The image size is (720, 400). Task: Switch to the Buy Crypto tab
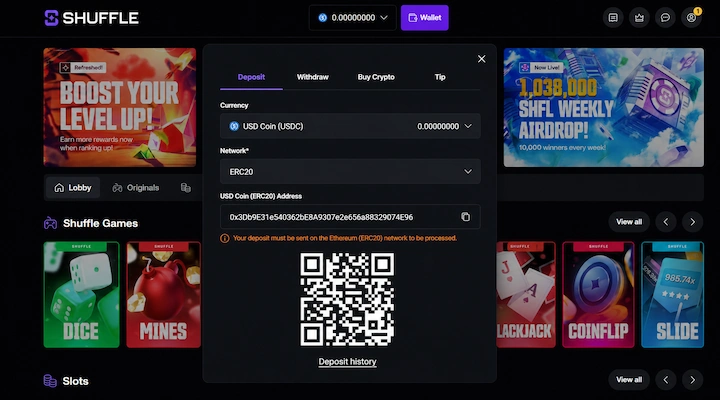376,77
